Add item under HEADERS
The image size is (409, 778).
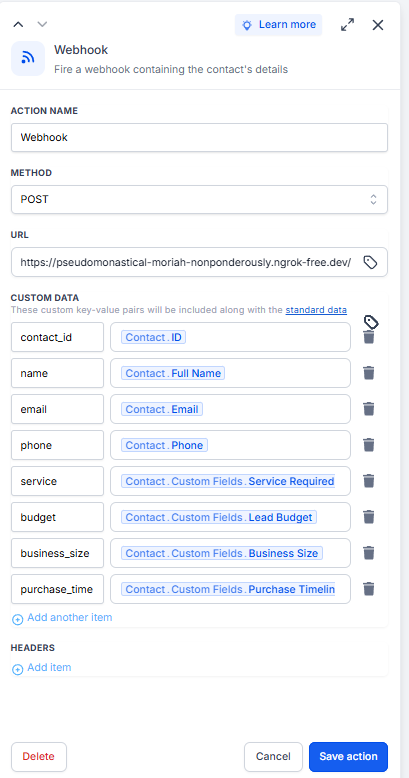42,668
